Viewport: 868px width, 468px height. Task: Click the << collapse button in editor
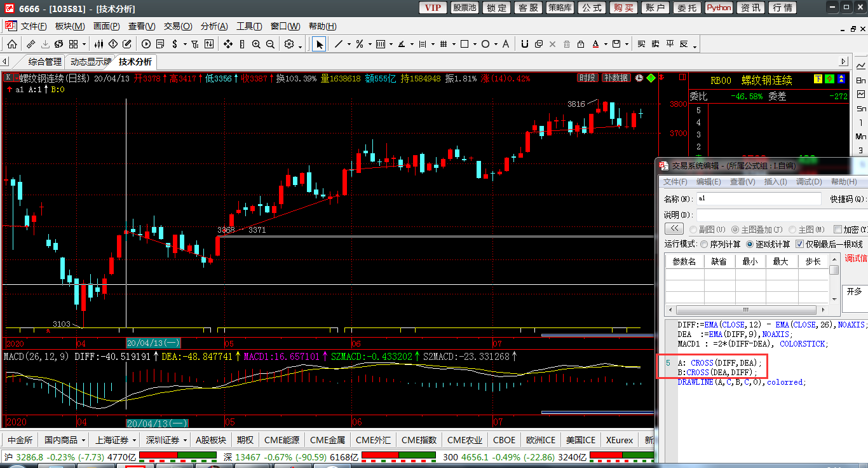[674, 229]
